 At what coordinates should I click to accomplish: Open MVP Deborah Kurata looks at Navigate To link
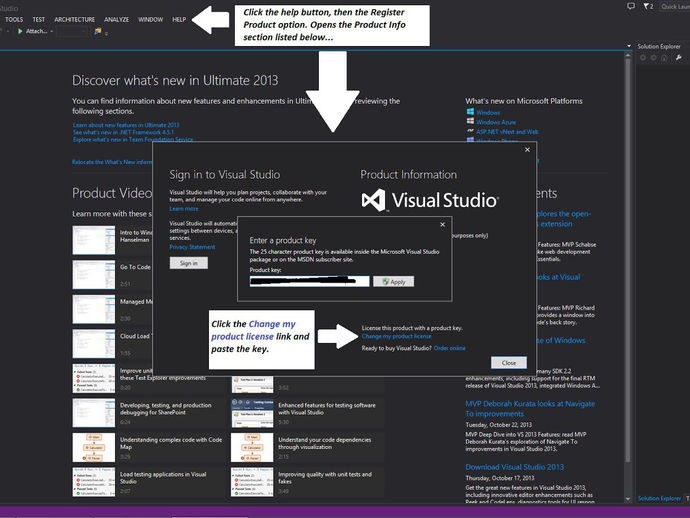(530, 408)
